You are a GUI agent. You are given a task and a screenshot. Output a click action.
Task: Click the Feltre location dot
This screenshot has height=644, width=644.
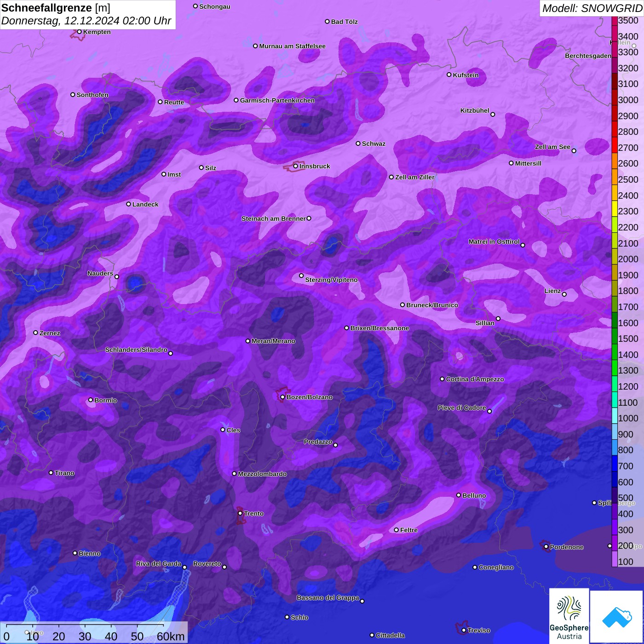[397, 530]
